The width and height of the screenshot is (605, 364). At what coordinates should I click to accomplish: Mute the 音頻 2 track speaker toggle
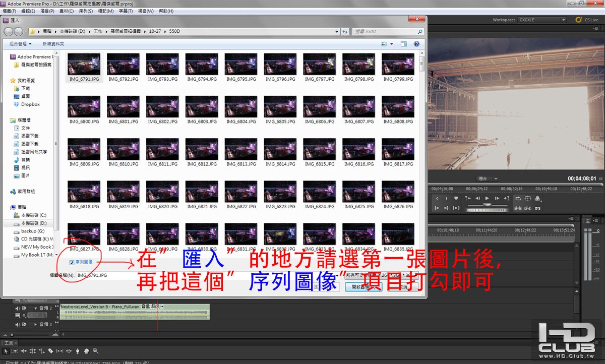[18, 308]
